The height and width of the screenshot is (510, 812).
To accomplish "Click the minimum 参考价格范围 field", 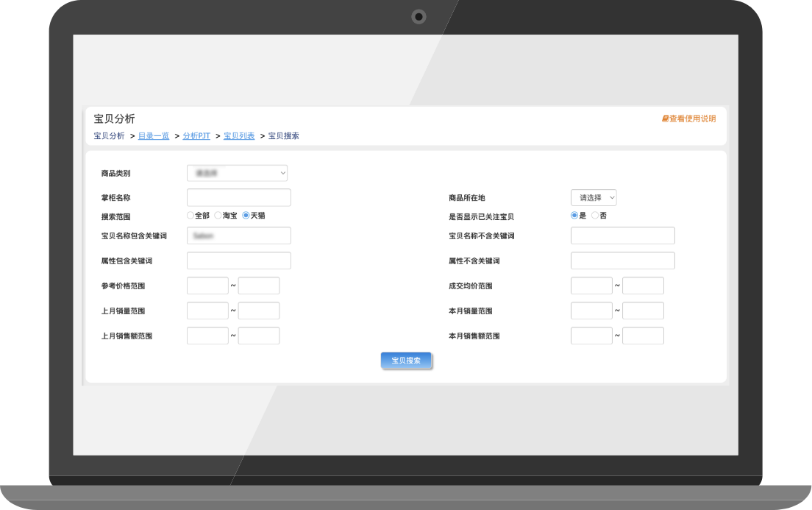I will 207,286.
